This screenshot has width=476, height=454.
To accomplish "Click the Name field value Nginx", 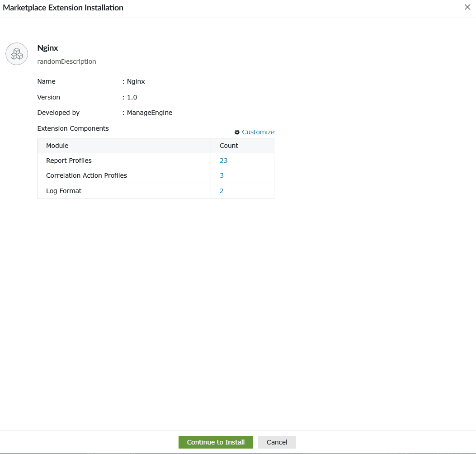I will click(x=136, y=81).
